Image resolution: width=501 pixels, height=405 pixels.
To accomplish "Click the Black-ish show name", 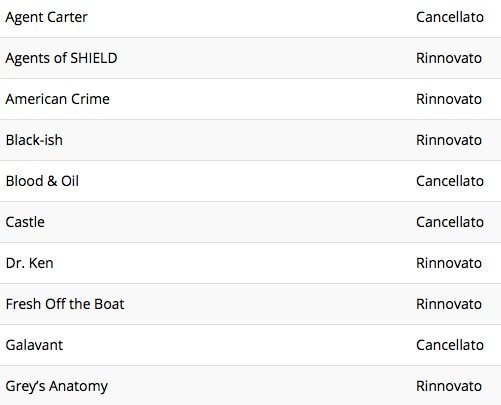I will (34, 140).
